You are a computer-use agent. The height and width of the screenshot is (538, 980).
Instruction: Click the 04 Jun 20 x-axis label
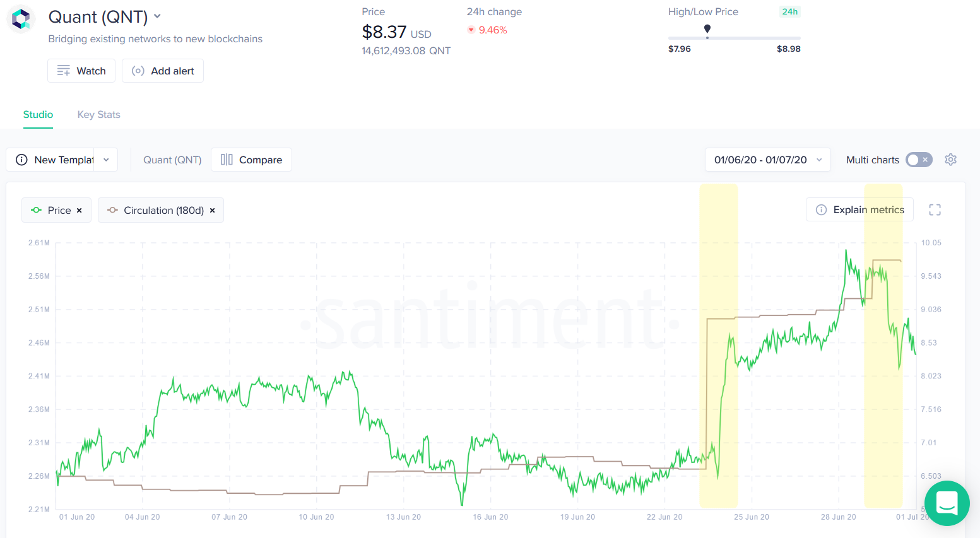click(x=142, y=517)
